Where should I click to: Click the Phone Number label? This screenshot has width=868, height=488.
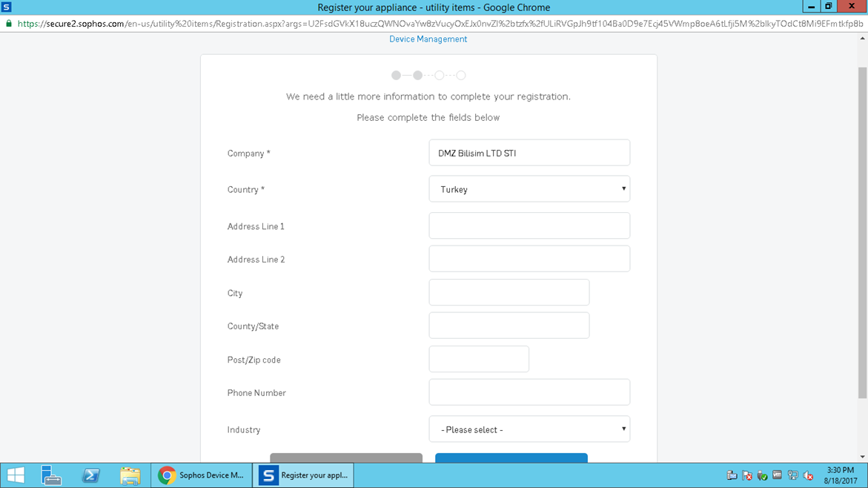point(256,393)
